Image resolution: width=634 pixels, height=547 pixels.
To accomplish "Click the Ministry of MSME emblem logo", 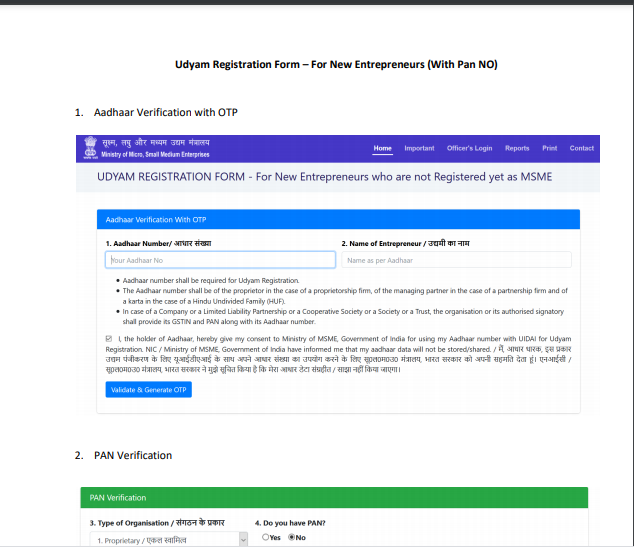I will pos(90,148).
